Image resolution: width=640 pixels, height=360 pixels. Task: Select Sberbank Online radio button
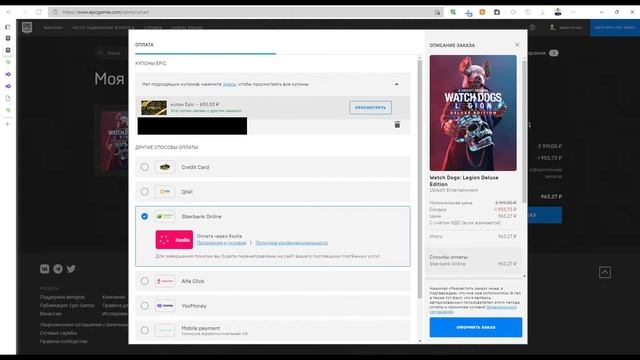tap(144, 216)
